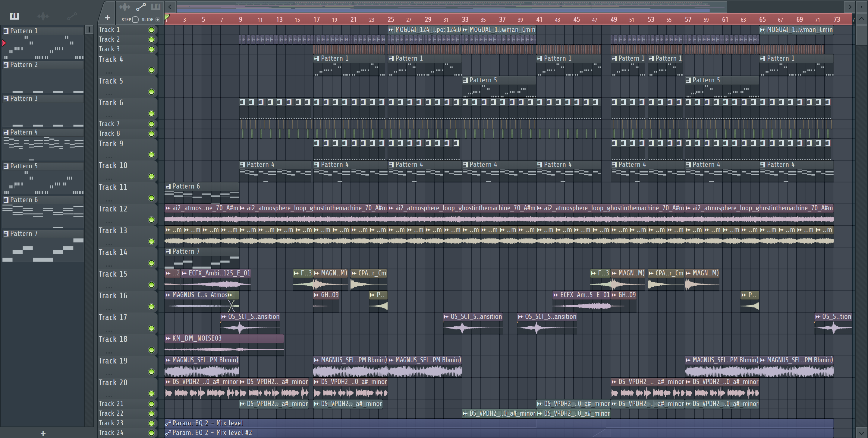
Task: Click the green playback start marker at bar 1
Action: tap(167, 17)
